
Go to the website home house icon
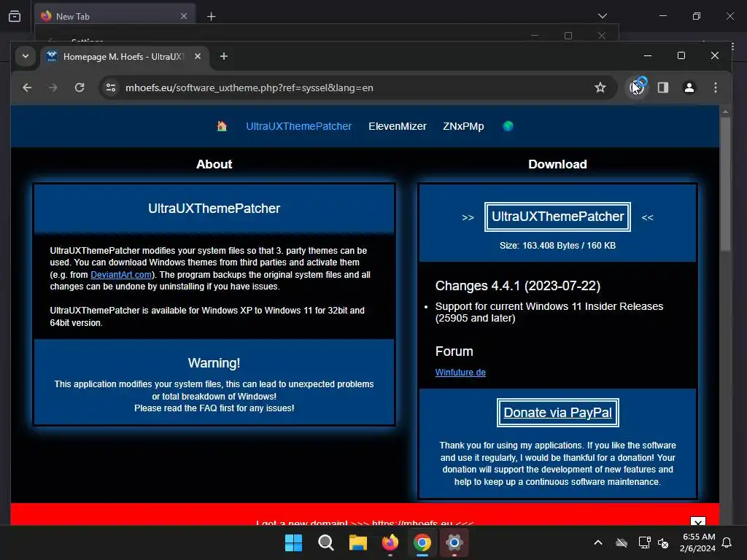222,126
